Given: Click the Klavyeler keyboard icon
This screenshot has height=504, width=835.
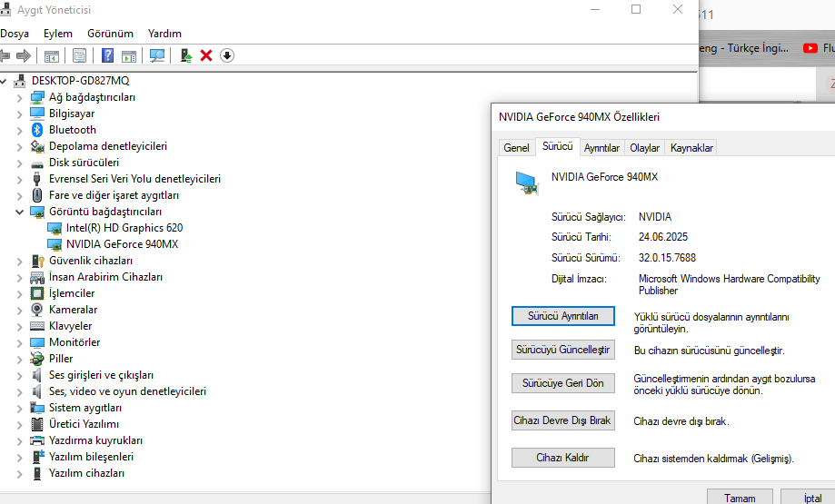Looking at the screenshot, I should pyautogui.click(x=36, y=326).
